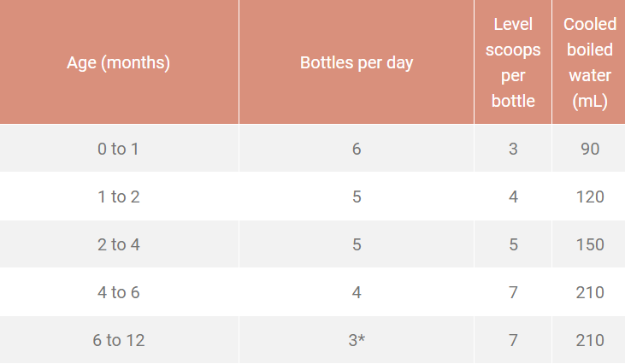Click the 6 bottles per day cell
Viewport: 625px width, 364px height.
pyautogui.click(x=357, y=149)
